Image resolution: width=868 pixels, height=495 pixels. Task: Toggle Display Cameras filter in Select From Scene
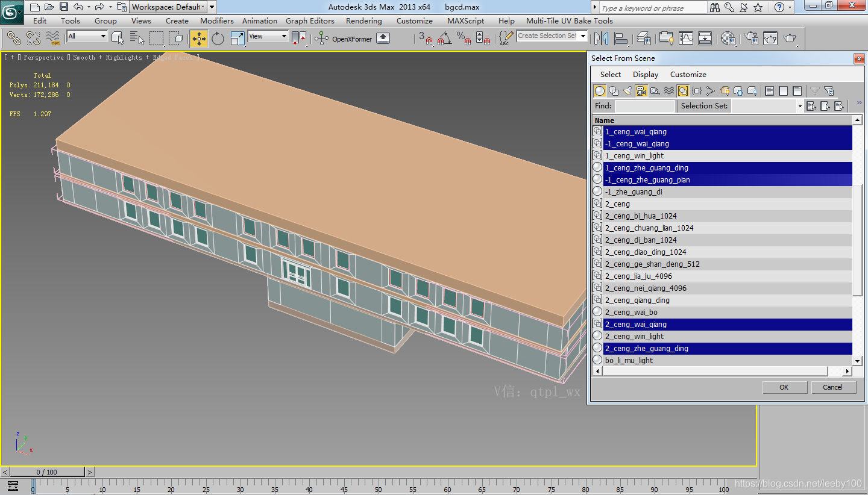coord(641,91)
